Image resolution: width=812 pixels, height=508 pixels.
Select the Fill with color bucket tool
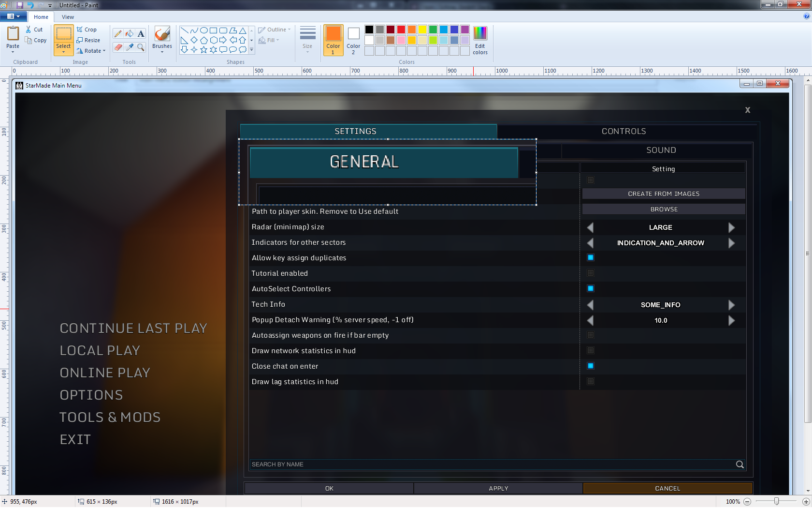(x=130, y=33)
